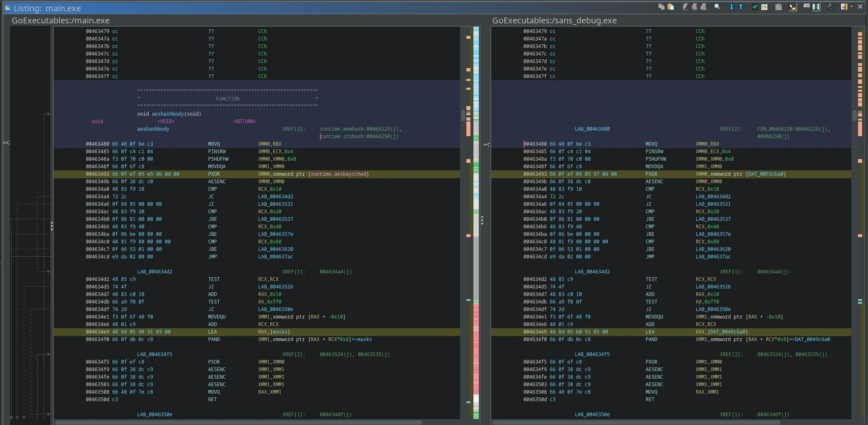Click the Paste clipboard icon

click(671, 7)
